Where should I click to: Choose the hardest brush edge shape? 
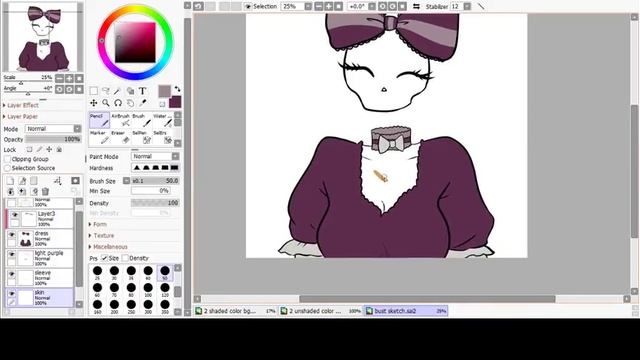tap(174, 168)
